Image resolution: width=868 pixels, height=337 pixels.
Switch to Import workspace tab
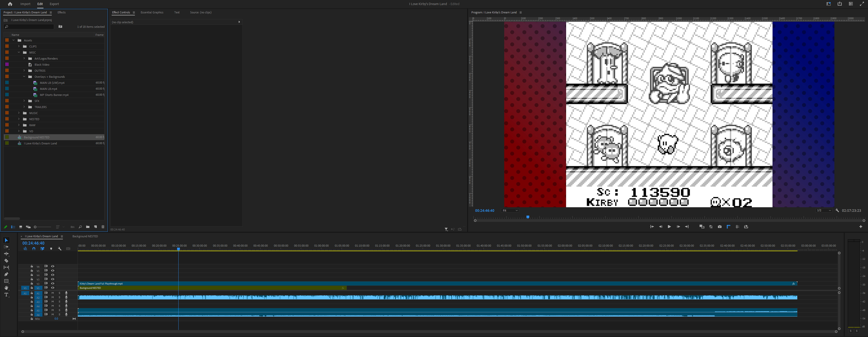pyautogui.click(x=25, y=4)
